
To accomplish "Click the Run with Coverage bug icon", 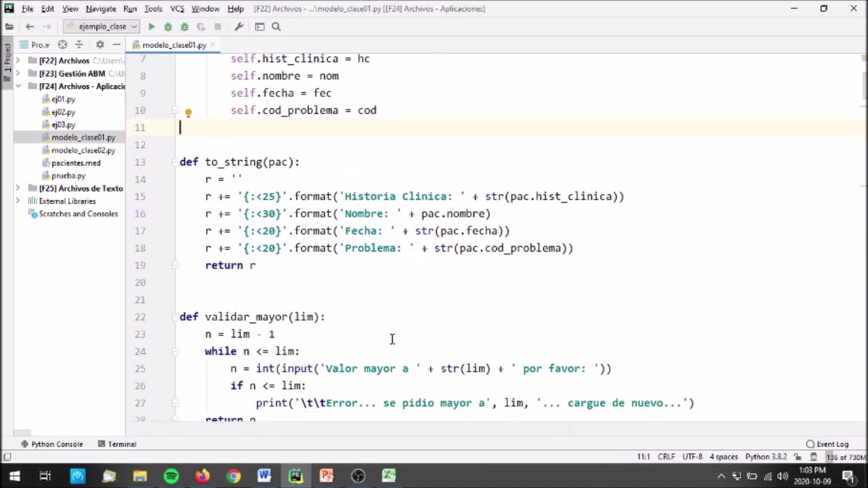I will pyautogui.click(x=184, y=26).
